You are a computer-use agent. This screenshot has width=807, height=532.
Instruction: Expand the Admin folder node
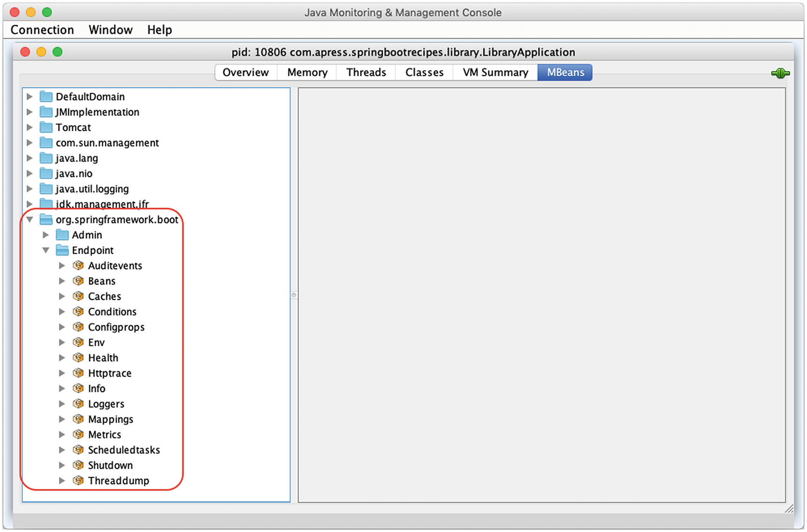point(46,235)
